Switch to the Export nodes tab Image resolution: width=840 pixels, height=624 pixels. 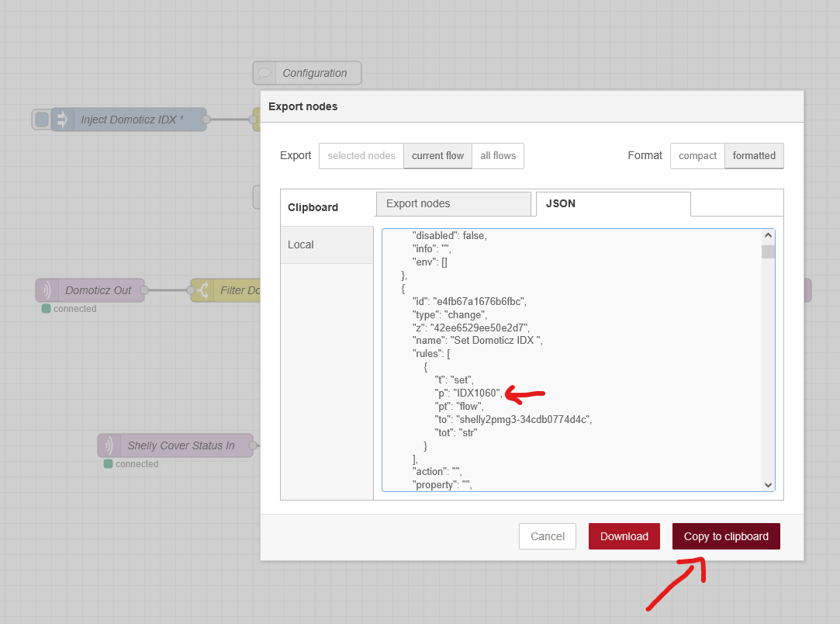point(453,203)
